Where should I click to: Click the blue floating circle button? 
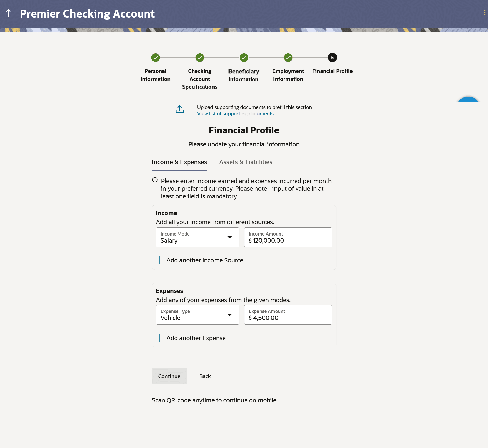pyautogui.click(x=468, y=100)
